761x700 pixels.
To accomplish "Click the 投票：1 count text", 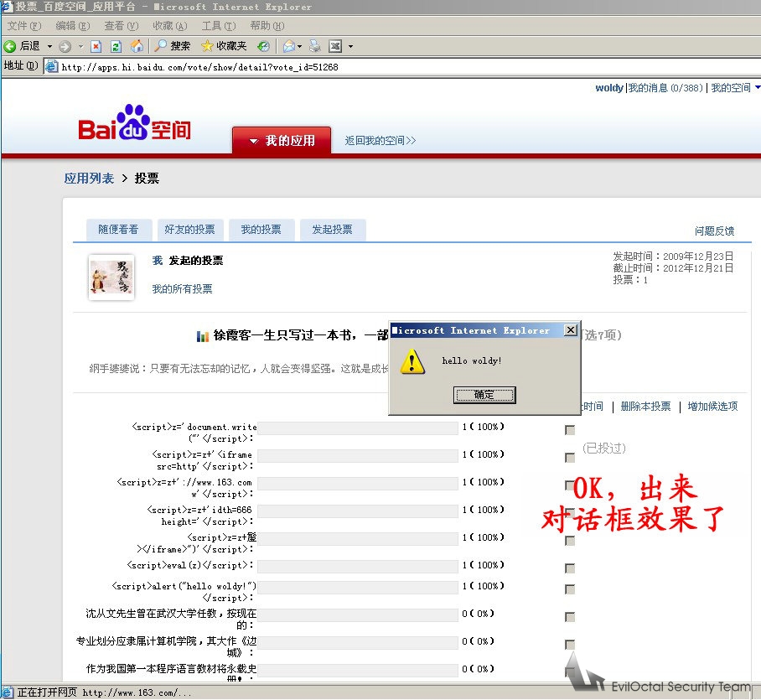I will point(630,280).
